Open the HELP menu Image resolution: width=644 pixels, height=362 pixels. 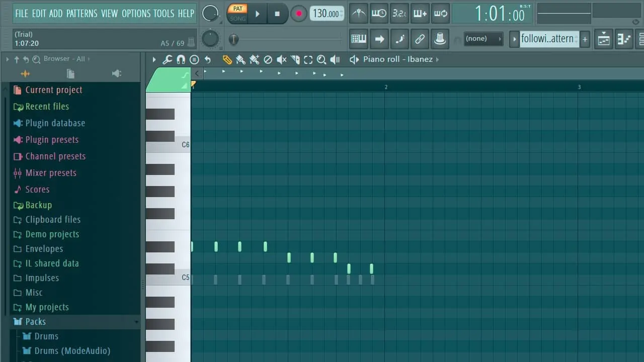click(186, 14)
